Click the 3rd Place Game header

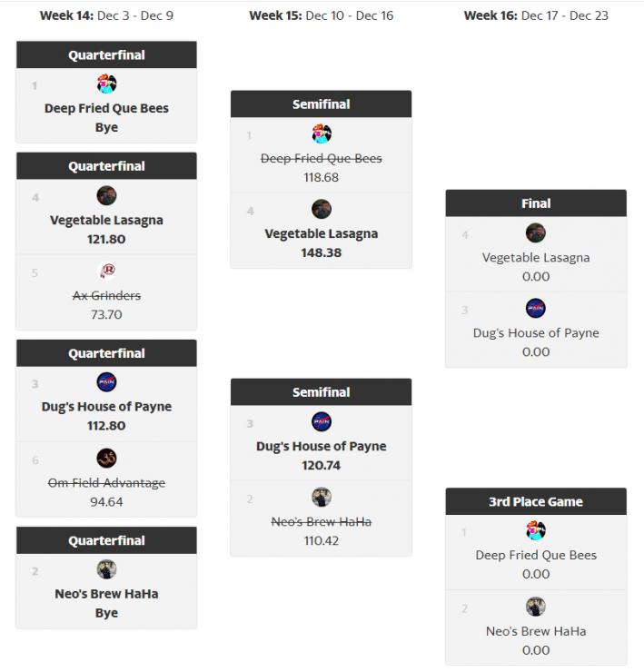click(x=536, y=501)
